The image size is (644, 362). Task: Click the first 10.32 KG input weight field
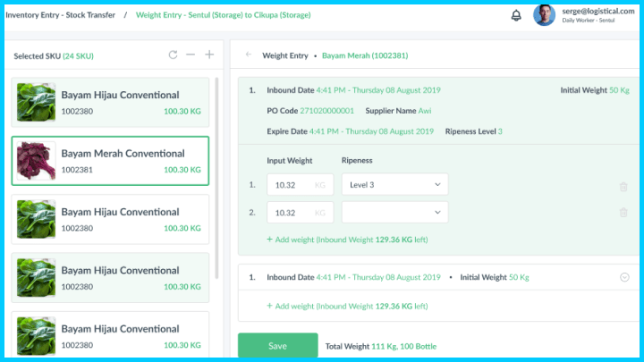point(300,185)
